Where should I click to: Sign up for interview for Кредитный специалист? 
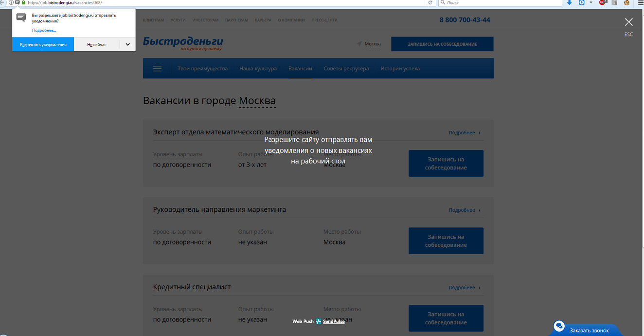(446, 318)
